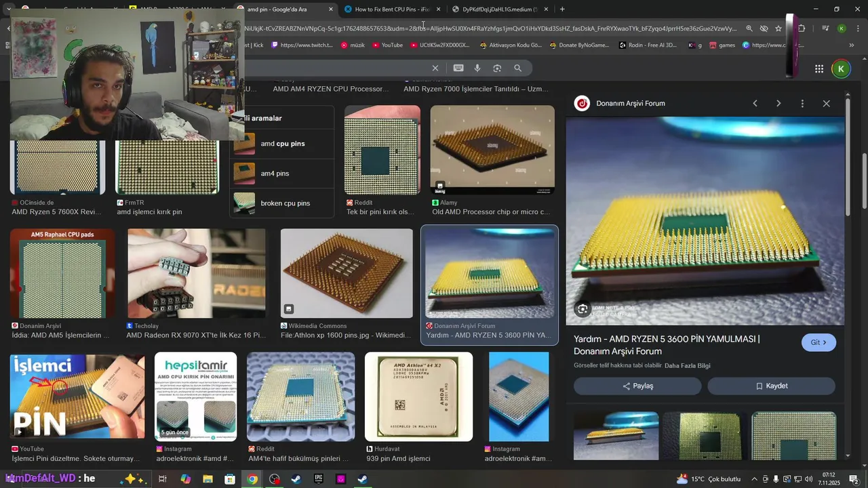Open the İşlemci Pini düzeltme YouTube thumbnail
868x488 pixels.
coord(77,397)
